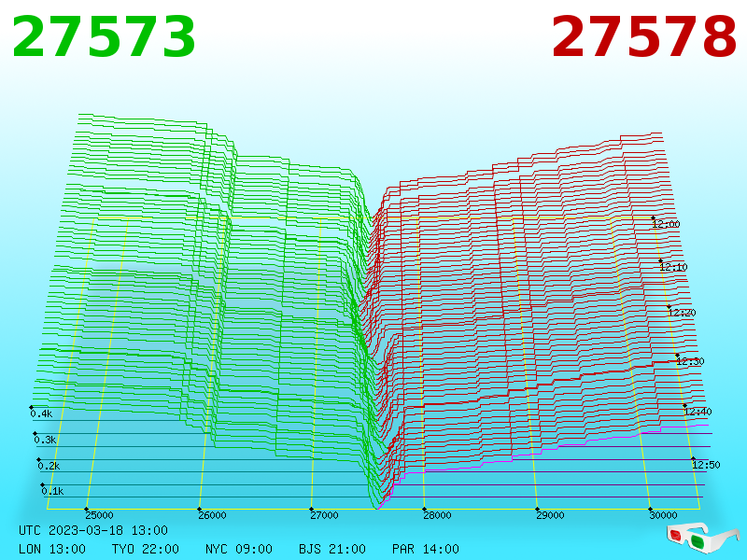The width and height of the screenshot is (747, 560).
Task: Click the 12:00 time axis label
Action: tap(666, 224)
